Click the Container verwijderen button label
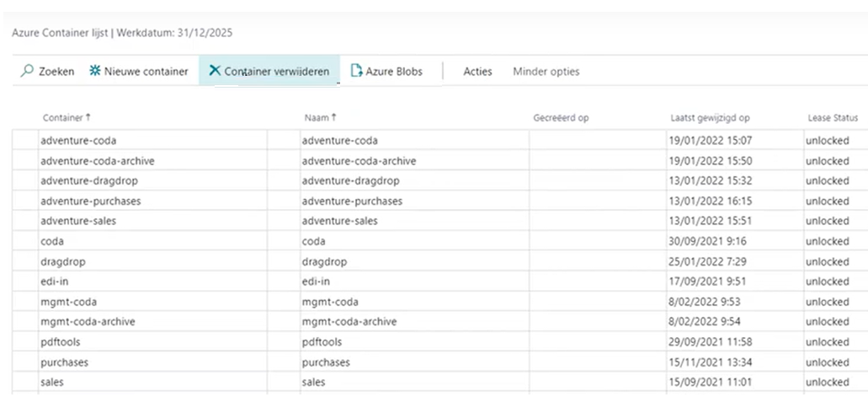868x397 pixels. point(276,72)
